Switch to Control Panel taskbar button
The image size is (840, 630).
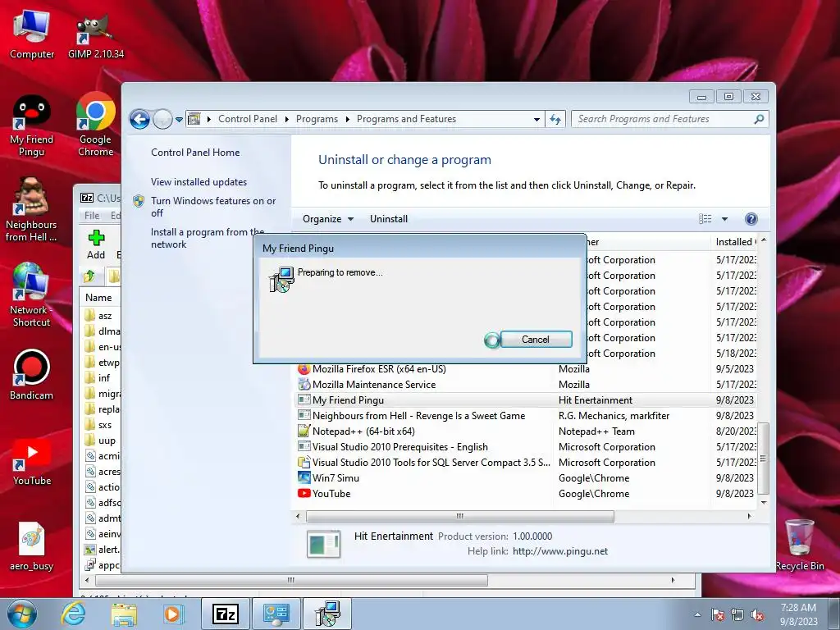pos(276,614)
